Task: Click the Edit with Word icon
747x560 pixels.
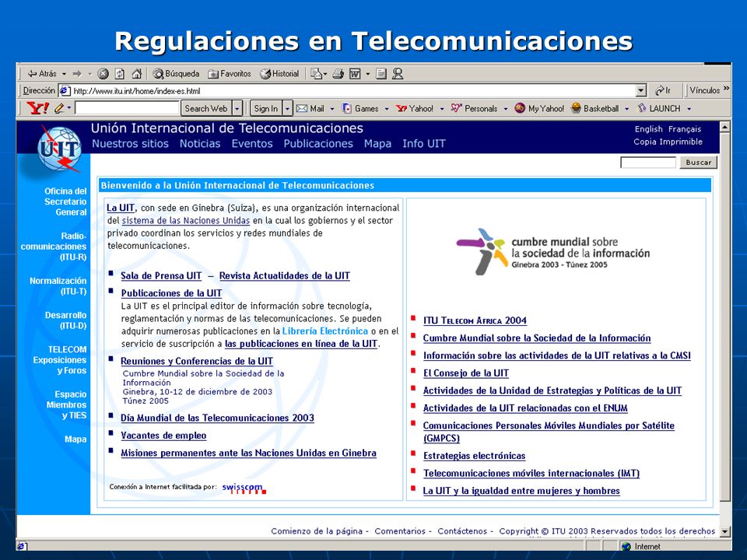Action: (355, 74)
